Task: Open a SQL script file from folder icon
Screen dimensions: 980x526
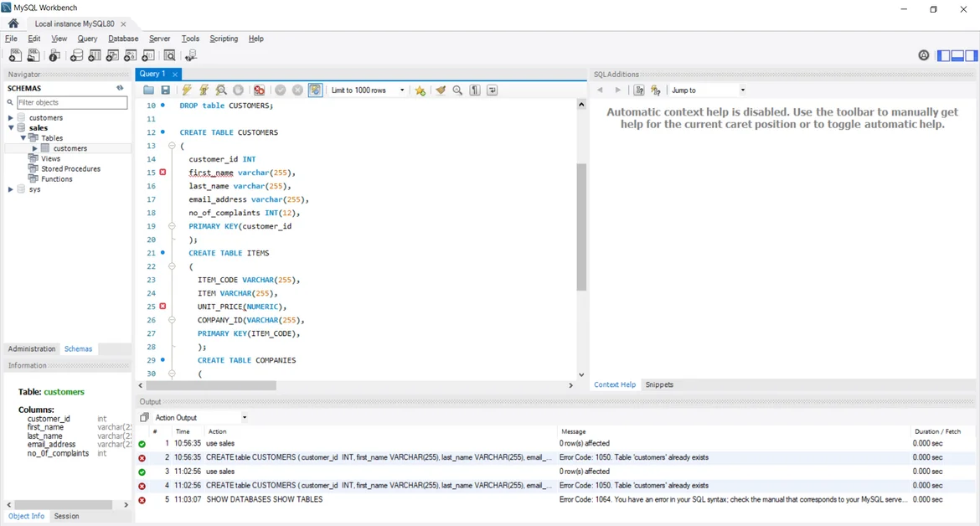Action: (x=148, y=90)
